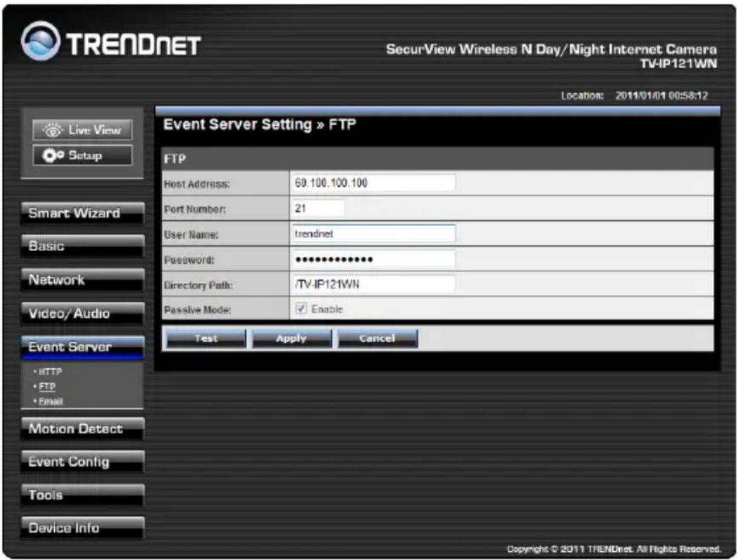
Task: Click the Host Address label
Action: point(196,184)
